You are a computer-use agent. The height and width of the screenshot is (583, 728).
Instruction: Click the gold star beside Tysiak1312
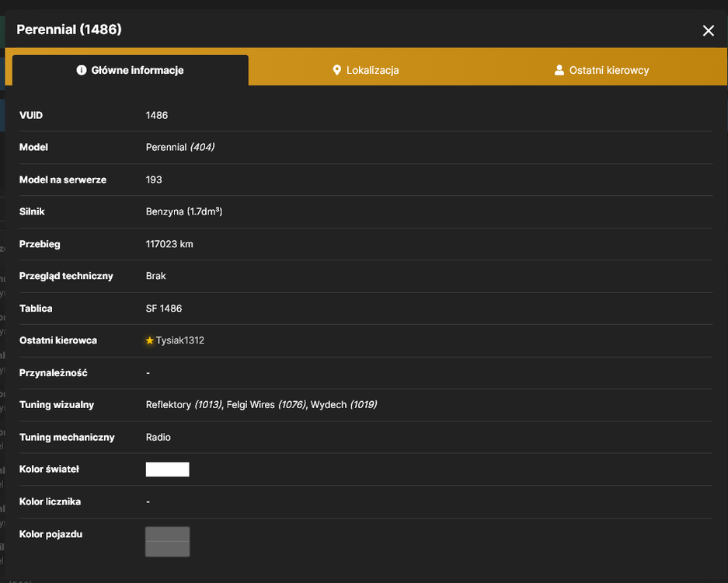(149, 340)
